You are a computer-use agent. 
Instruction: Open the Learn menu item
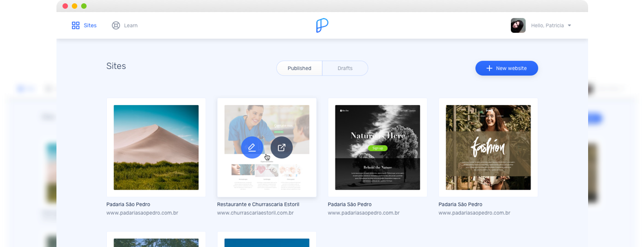click(130, 26)
